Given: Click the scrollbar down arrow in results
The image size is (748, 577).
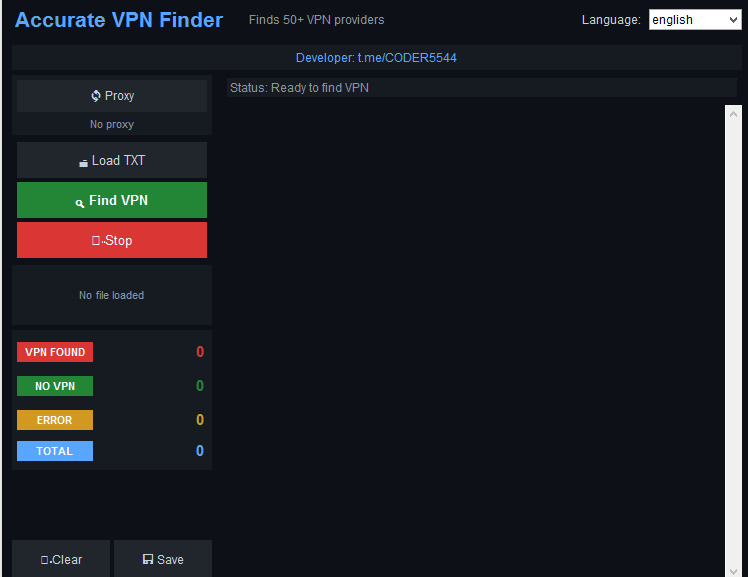Looking at the screenshot, I should point(732,569).
